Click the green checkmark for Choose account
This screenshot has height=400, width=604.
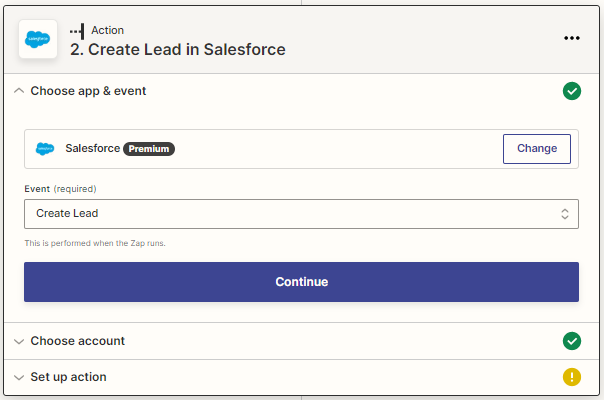572,341
